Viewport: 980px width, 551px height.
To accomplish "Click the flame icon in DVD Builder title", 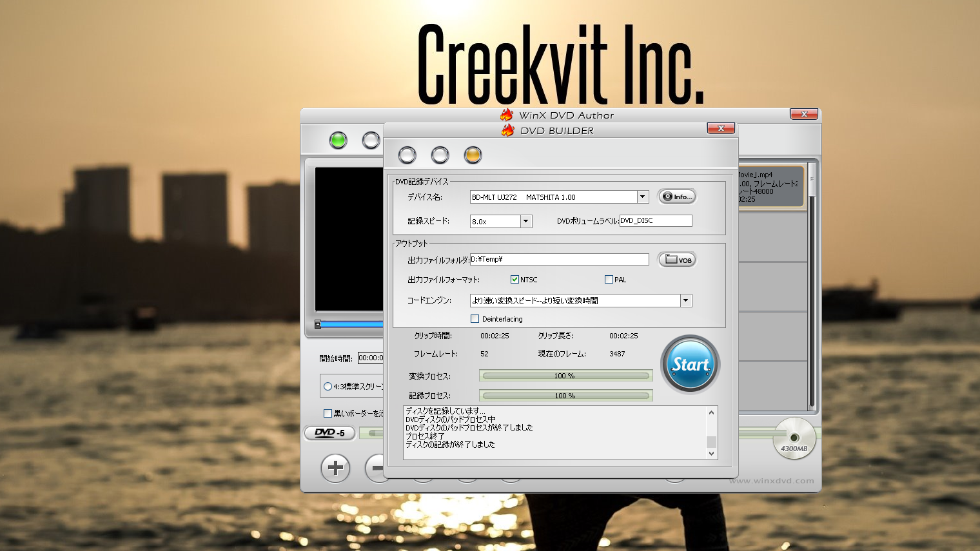I will pos(507,130).
